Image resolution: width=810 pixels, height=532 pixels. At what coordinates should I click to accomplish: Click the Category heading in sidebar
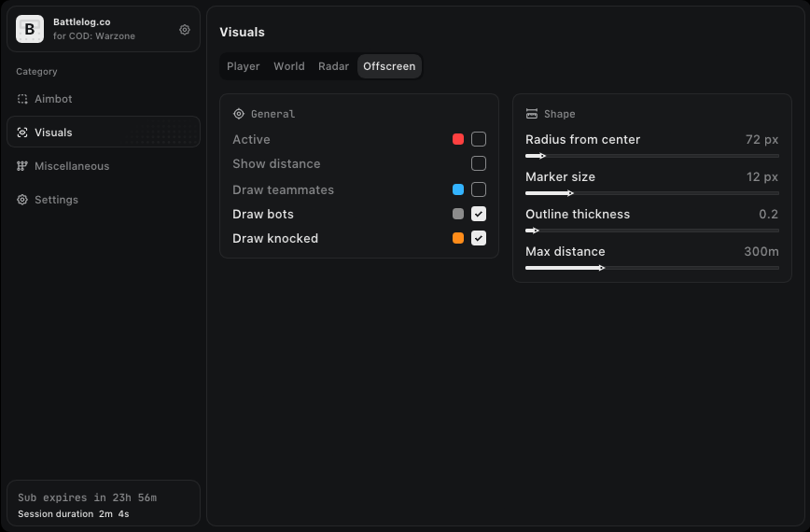(x=36, y=71)
